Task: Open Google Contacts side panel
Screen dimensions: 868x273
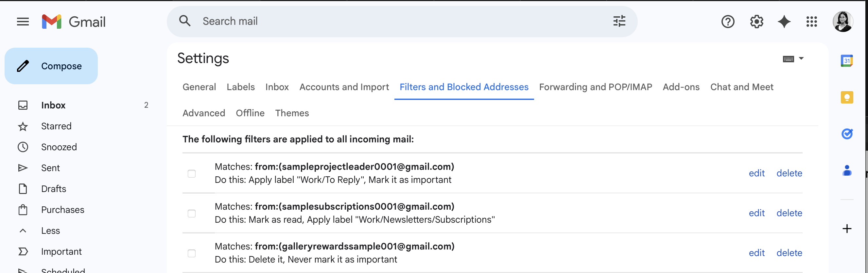Action: tap(846, 171)
